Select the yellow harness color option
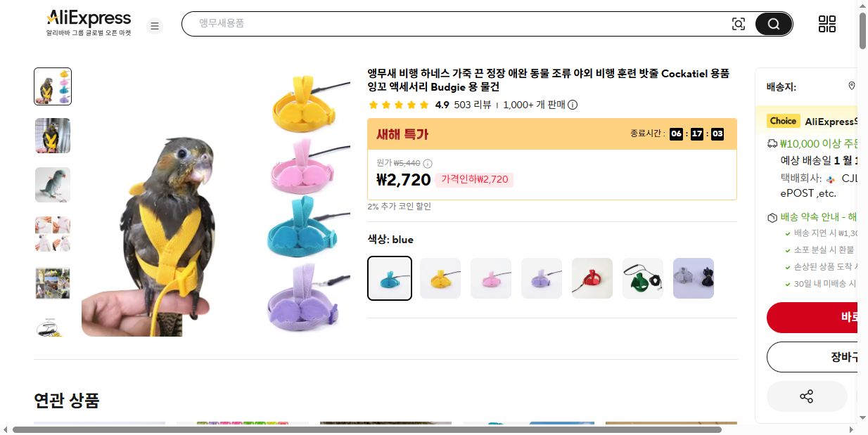 pyautogui.click(x=440, y=278)
